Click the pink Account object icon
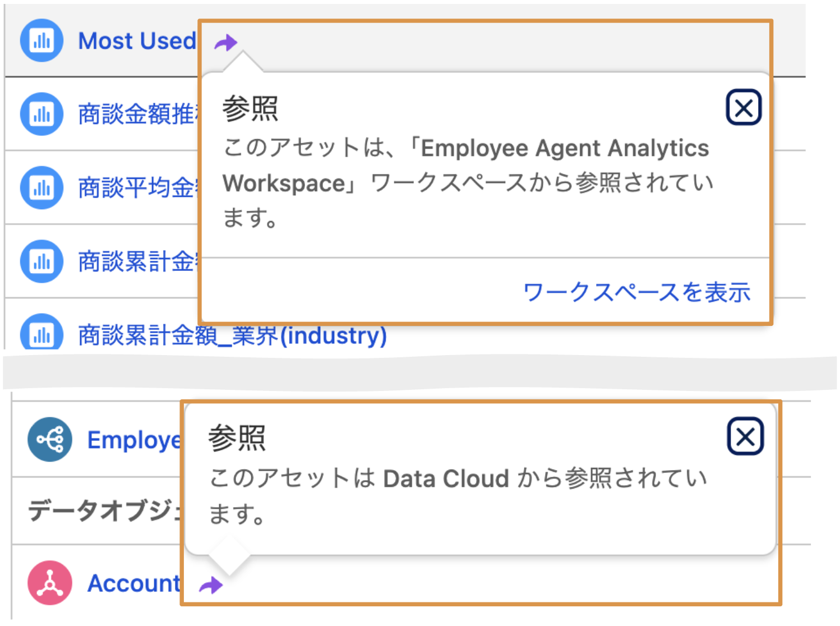Image resolution: width=840 pixels, height=626 pixels. coord(50,583)
